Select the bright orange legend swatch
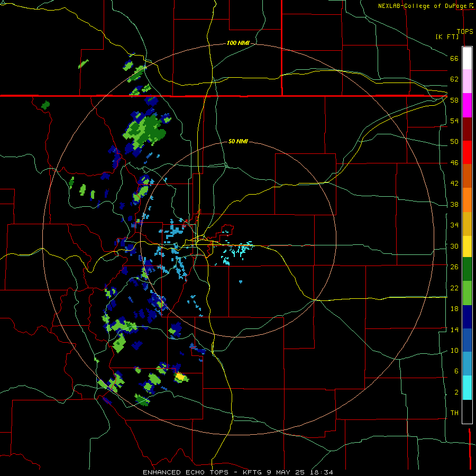Image resolution: width=476 pixels, height=476 pixels. tap(467, 200)
